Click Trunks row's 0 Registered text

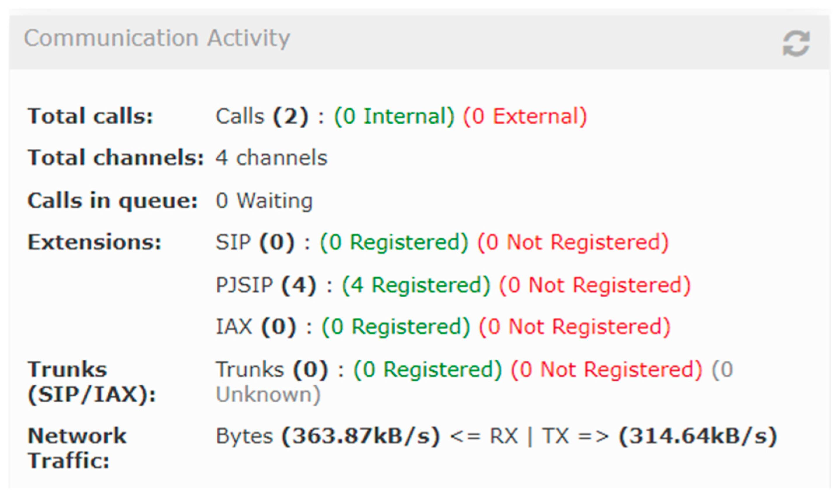coord(428,369)
